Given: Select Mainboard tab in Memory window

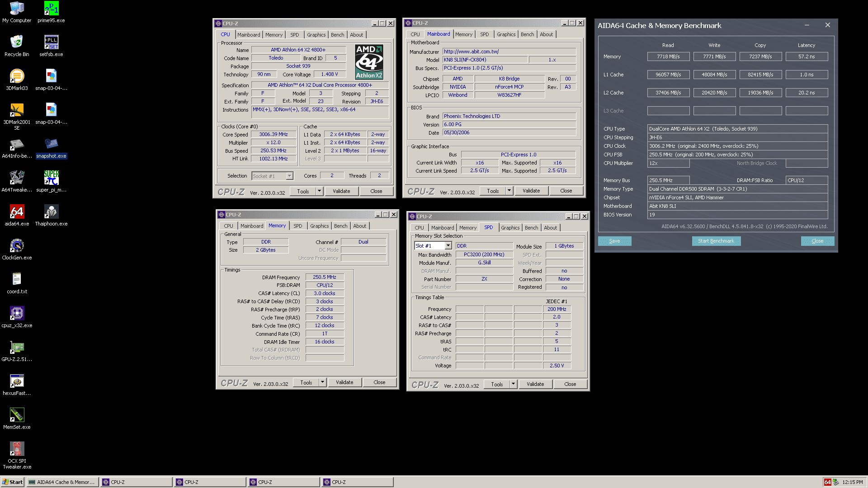Looking at the screenshot, I should click(252, 226).
